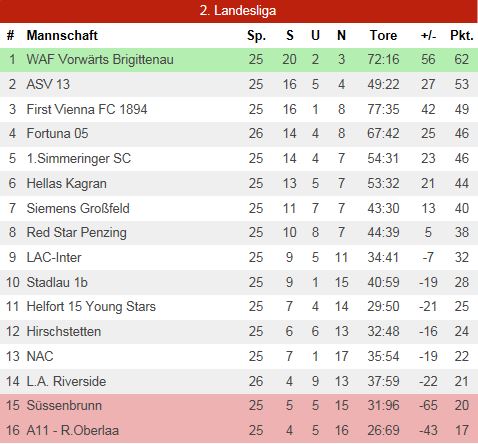The width and height of the screenshot is (478, 444).
Task: Select Hellas Kagran team name
Action: [66, 183]
